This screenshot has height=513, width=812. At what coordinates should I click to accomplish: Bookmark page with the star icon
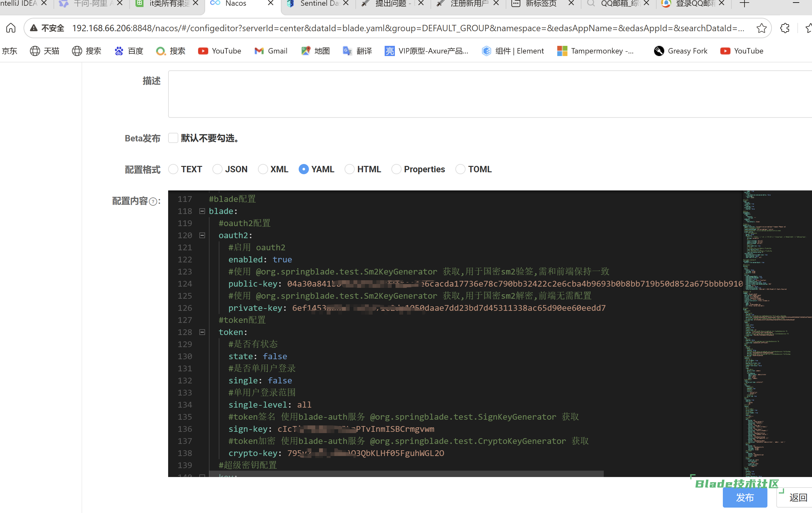(x=761, y=28)
